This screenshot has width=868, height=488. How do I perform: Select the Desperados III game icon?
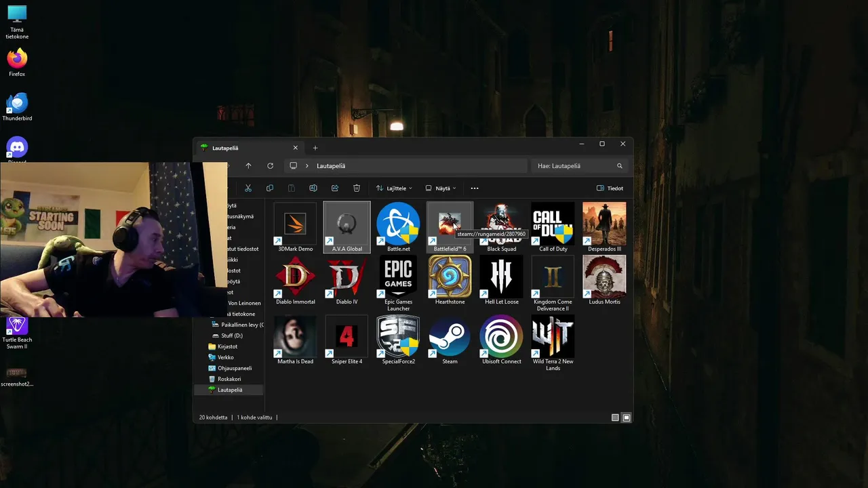[604, 227]
